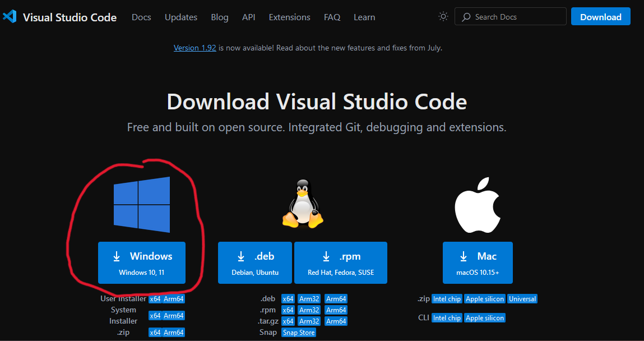Select x64 for Linux .tar.gz

pos(288,321)
